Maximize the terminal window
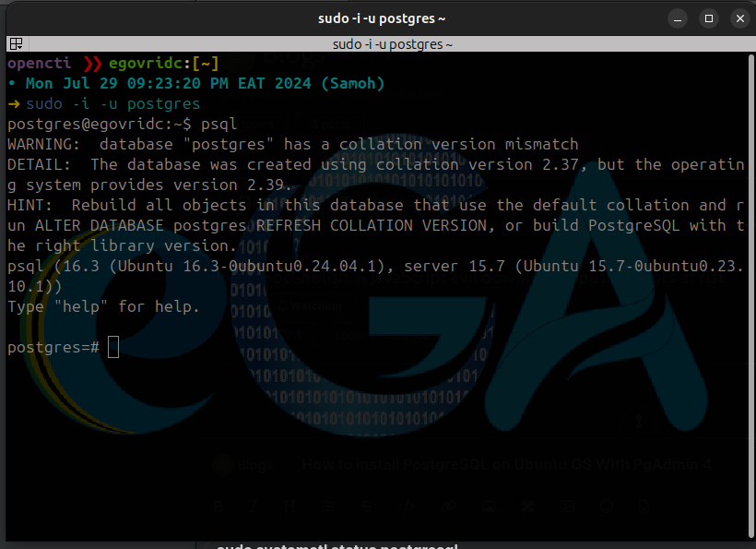756x549 pixels. pyautogui.click(x=708, y=18)
